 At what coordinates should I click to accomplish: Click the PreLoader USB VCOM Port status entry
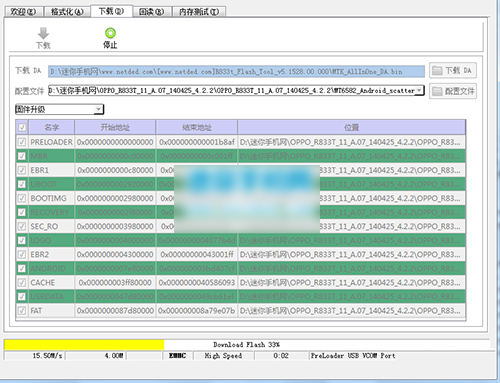pyautogui.click(x=353, y=356)
